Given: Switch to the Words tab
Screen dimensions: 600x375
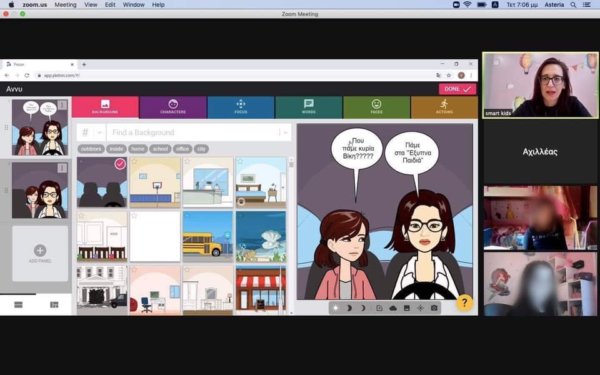Looking at the screenshot, I should click(308, 107).
